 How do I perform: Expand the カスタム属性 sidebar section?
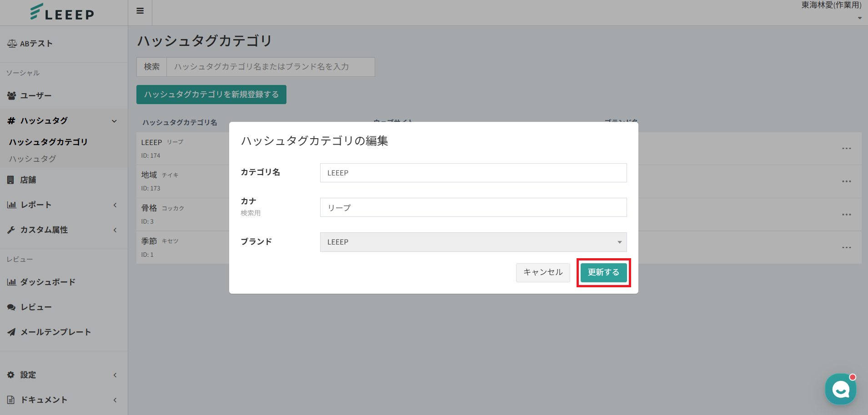pos(115,230)
